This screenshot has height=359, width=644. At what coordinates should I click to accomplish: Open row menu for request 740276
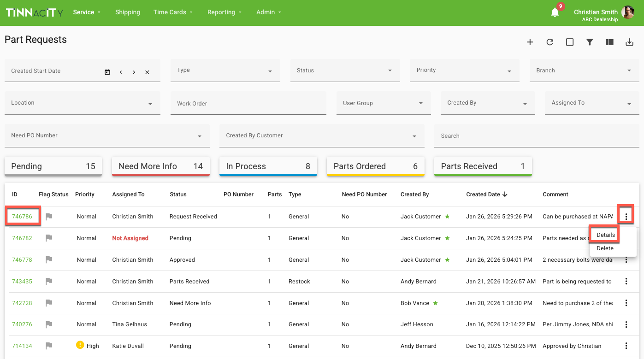pyautogui.click(x=626, y=324)
